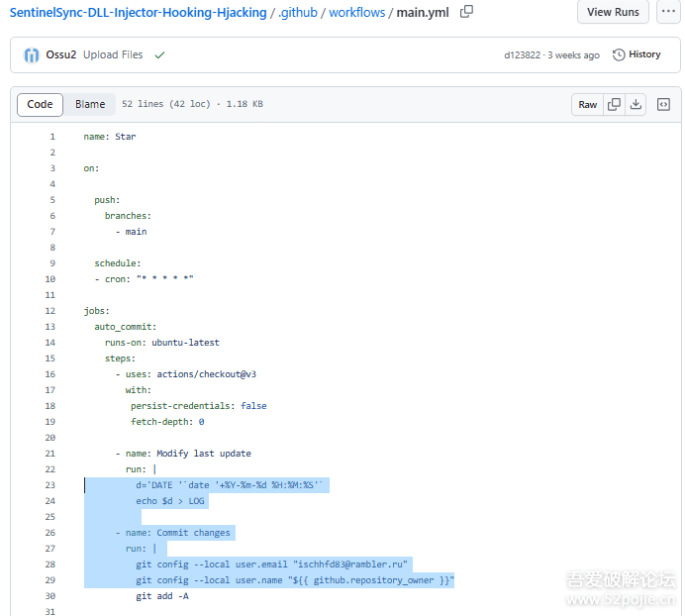Click 'push:' code line

[107, 200]
